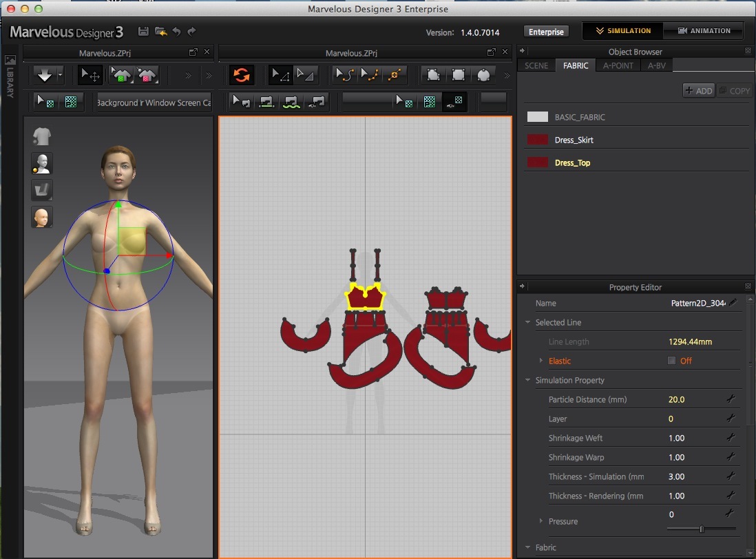756x559 pixels.
Task: Activate SIMULATION mode
Action: pos(623,31)
